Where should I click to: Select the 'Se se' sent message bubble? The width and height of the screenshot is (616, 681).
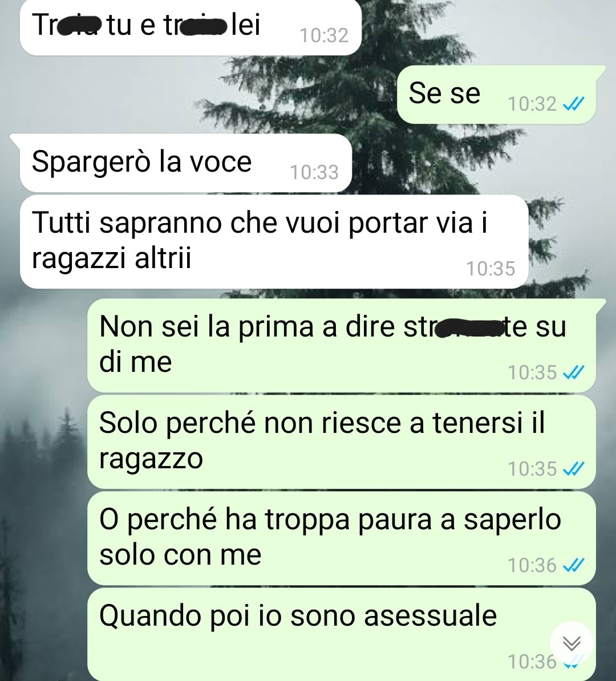(x=497, y=95)
